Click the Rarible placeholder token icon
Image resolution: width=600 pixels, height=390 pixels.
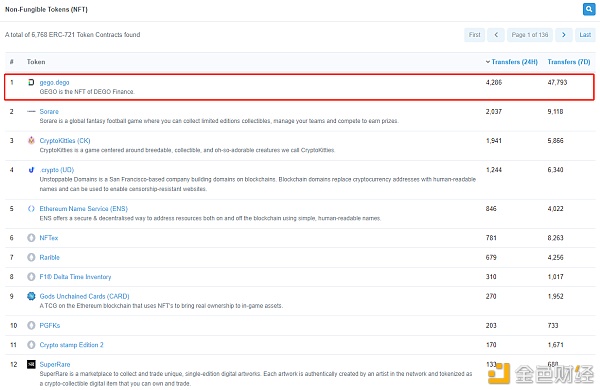coord(31,257)
